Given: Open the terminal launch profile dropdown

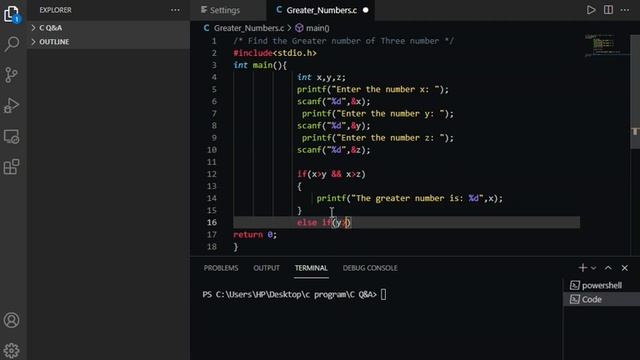Looking at the screenshot, I should [593, 268].
